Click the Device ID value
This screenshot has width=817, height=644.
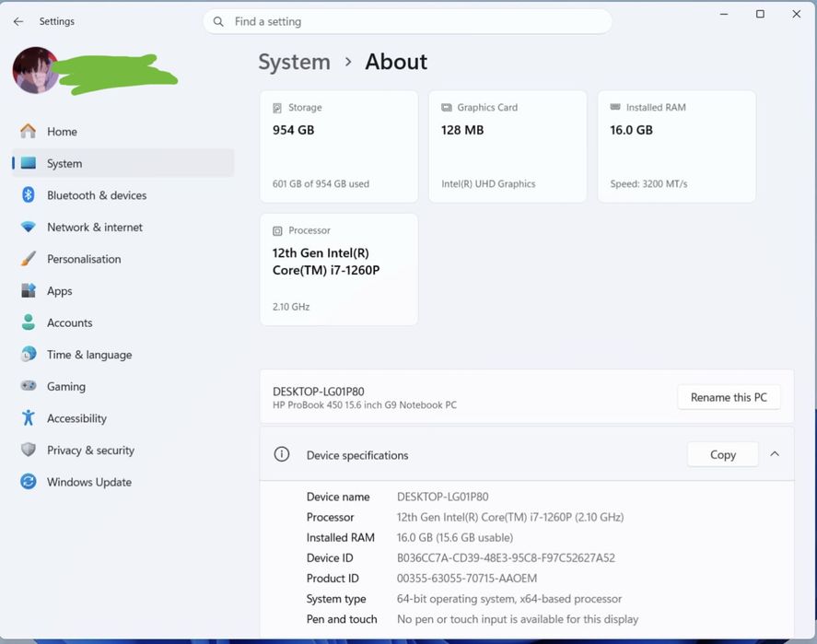pyautogui.click(x=506, y=558)
